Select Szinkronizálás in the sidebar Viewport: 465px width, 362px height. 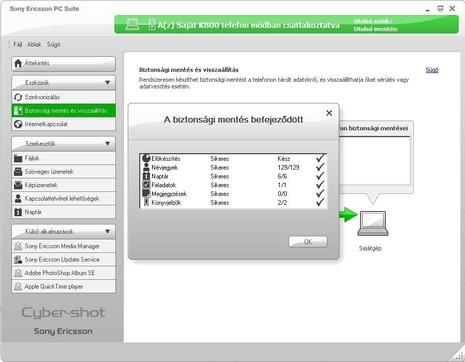point(63,97)
